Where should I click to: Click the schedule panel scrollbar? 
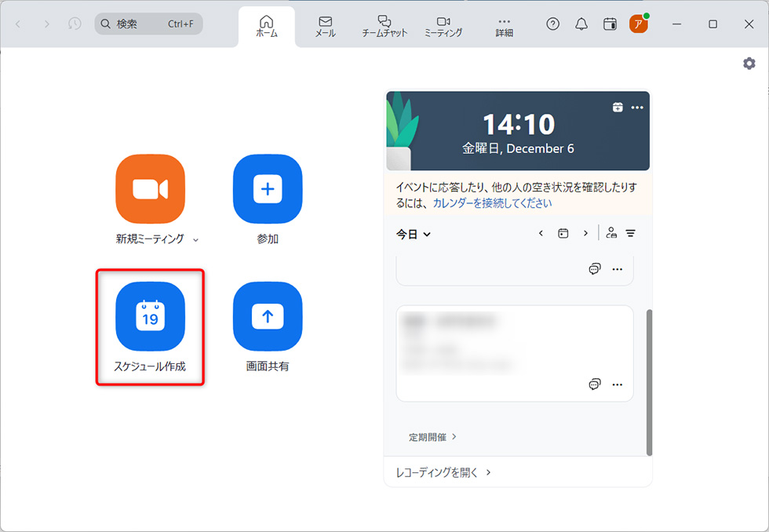coord(649,382)
